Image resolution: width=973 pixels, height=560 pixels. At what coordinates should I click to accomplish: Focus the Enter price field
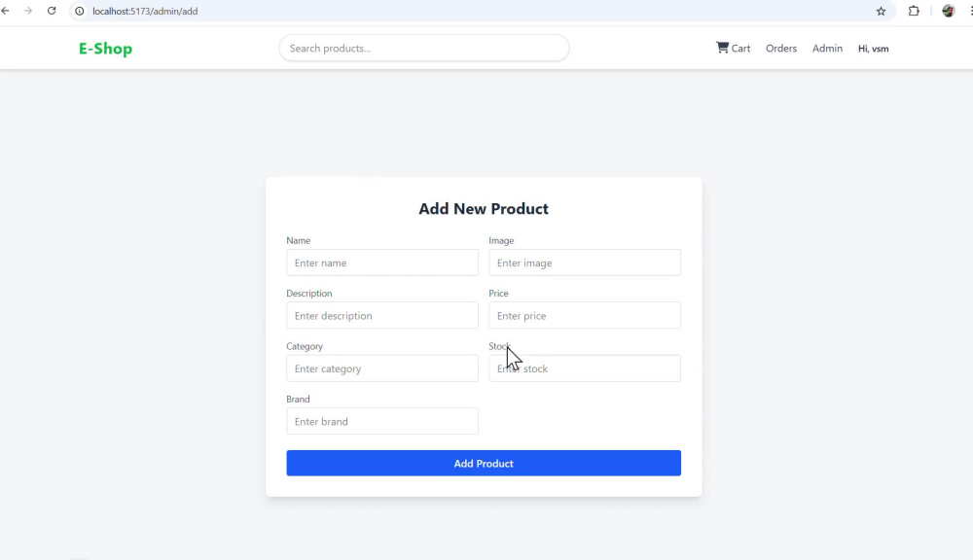tap(585, 316)
